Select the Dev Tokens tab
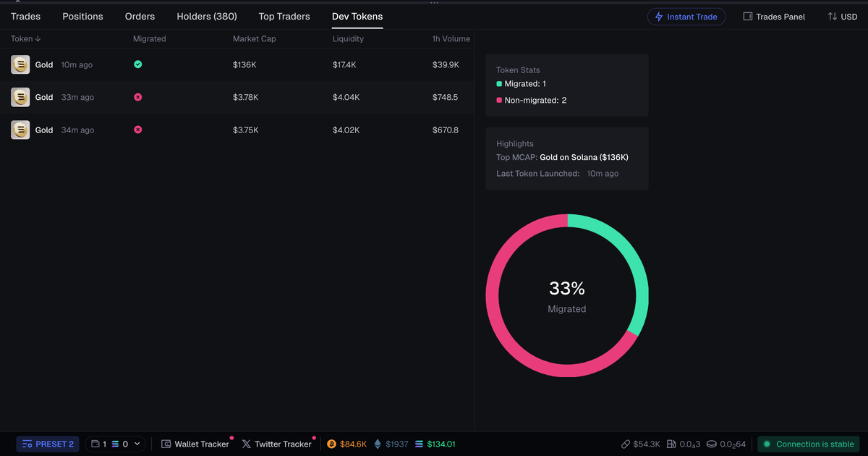 point(357,16)
